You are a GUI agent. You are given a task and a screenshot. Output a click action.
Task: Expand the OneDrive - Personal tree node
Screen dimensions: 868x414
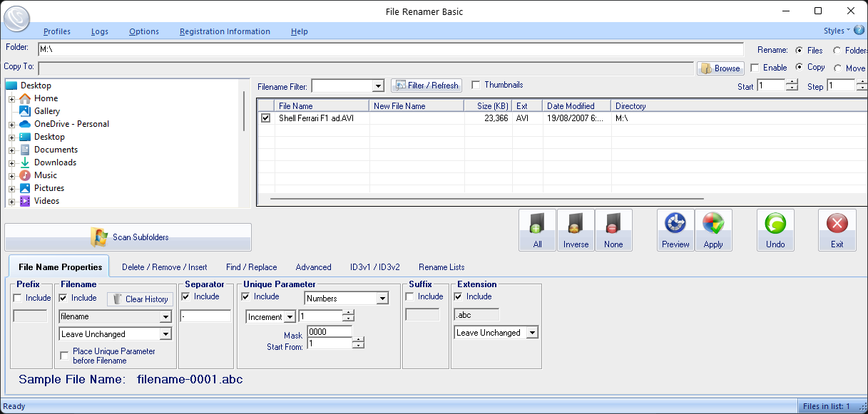tap(11, 124)
